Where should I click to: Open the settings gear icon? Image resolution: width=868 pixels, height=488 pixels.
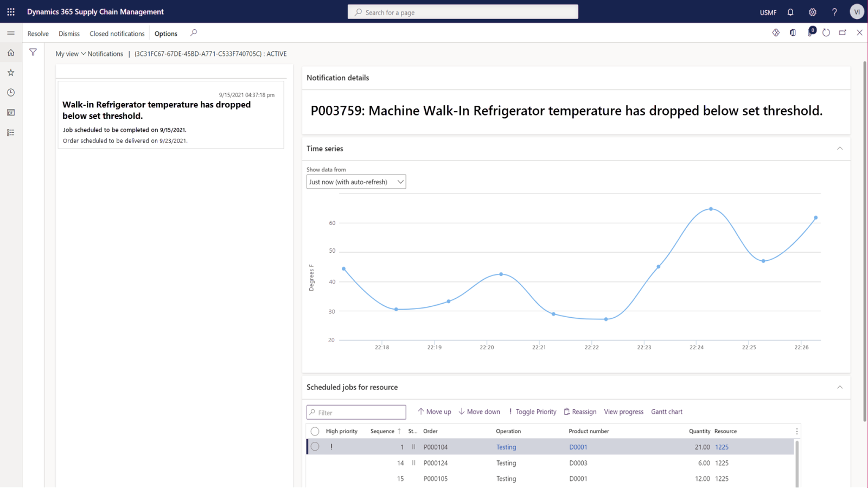coord(812,12)
